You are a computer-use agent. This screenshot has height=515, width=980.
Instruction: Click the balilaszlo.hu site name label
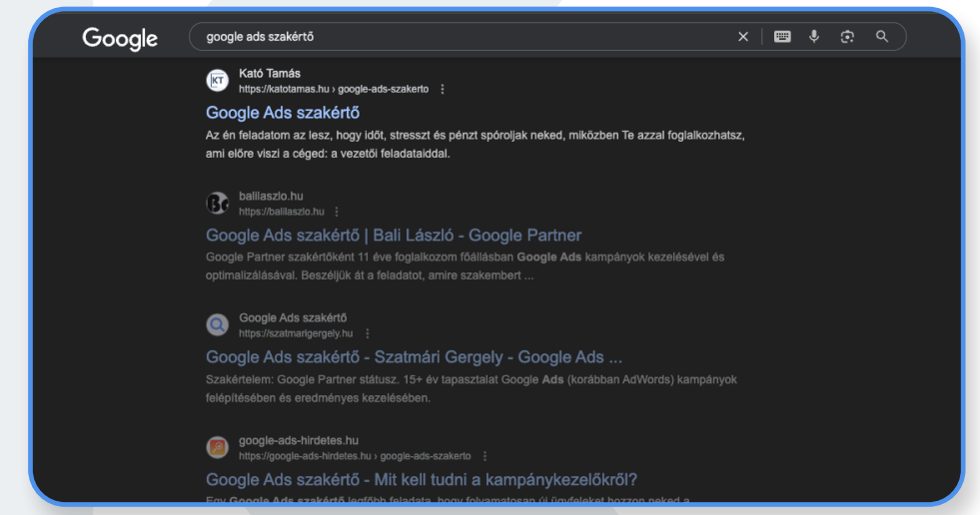(271, 196)
